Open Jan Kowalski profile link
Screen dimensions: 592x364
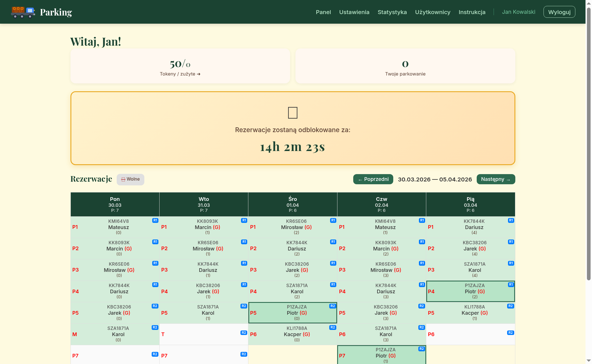518,12
